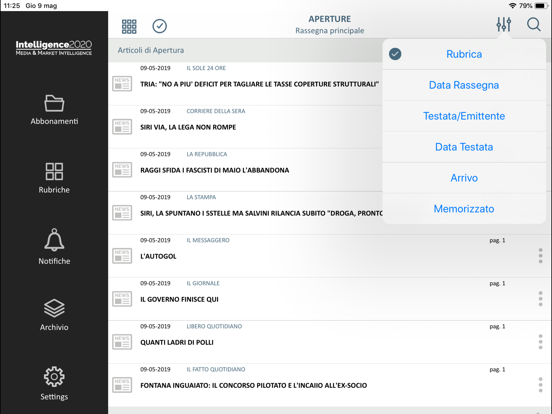Image resolution: width=552 pixels, height=414 pixels.
Task: Click APERTURE title in header
Action: 330,19
